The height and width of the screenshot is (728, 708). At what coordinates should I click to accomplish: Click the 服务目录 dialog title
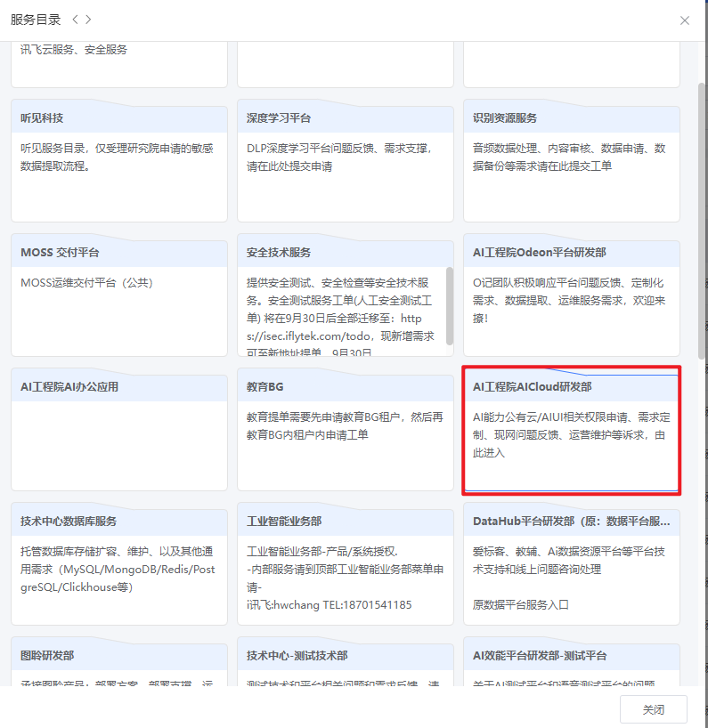pos(36,20)
